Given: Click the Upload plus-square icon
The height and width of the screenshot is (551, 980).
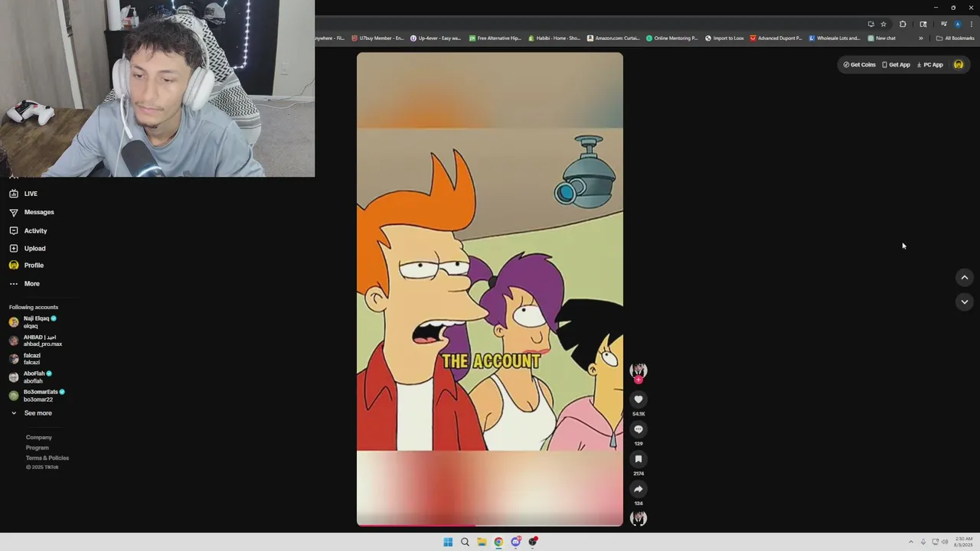Looking at the screenshot, I should tap(13, 248).
